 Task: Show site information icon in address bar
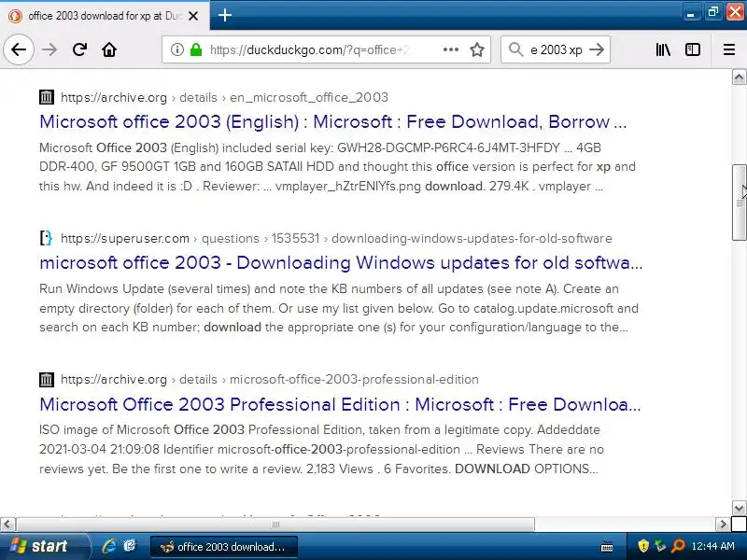177,49
